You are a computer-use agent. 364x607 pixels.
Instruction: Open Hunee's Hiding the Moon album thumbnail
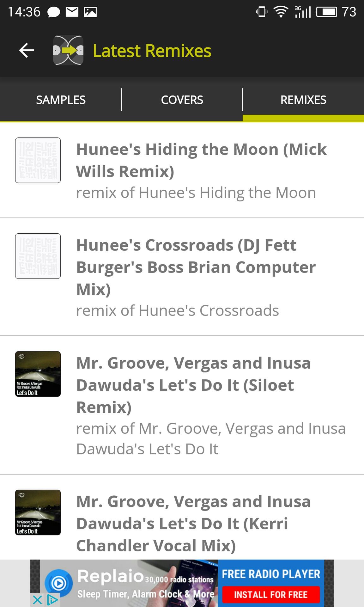pos(38,160)
